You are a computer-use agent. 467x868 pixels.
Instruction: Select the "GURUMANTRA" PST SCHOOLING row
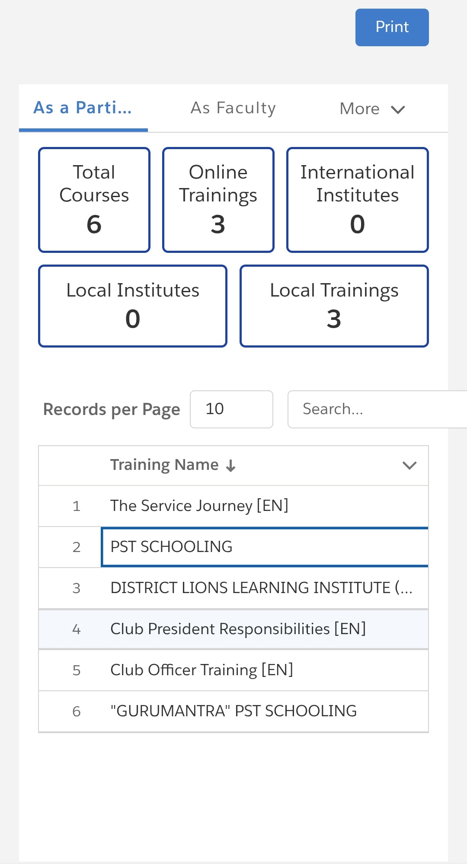(233, 711)
